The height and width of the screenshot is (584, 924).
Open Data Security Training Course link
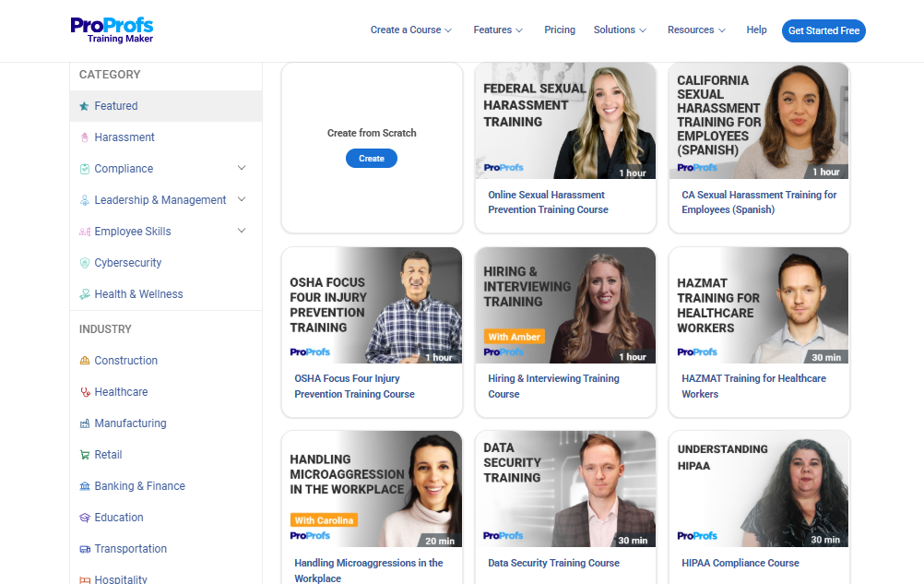click(553, 564)
